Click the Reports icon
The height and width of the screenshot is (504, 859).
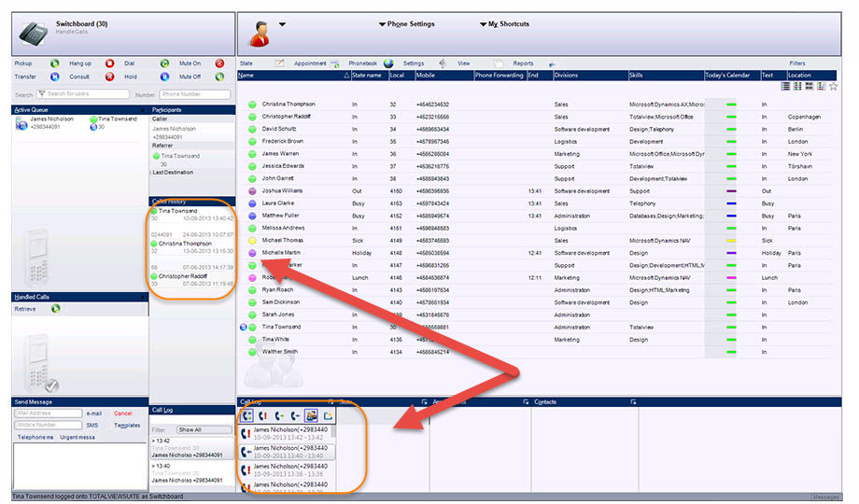tap(552, 64)
